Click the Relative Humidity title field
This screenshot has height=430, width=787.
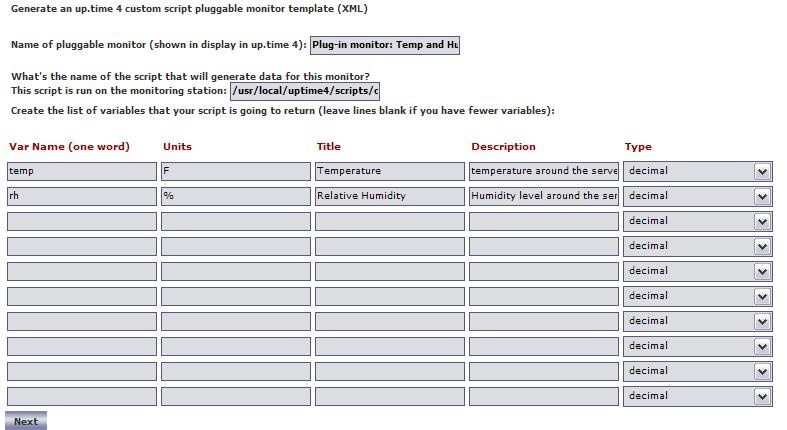tap(389, 196)
